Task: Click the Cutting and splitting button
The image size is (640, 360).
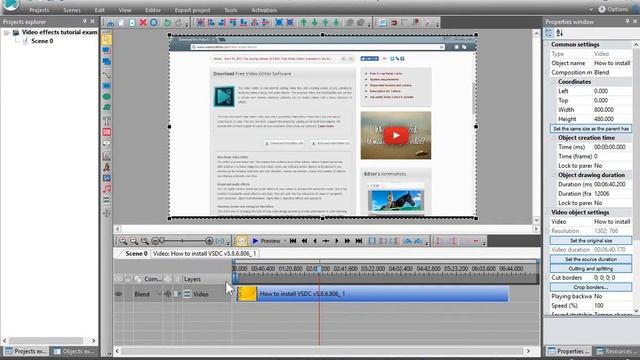Action: click(591, 269)
